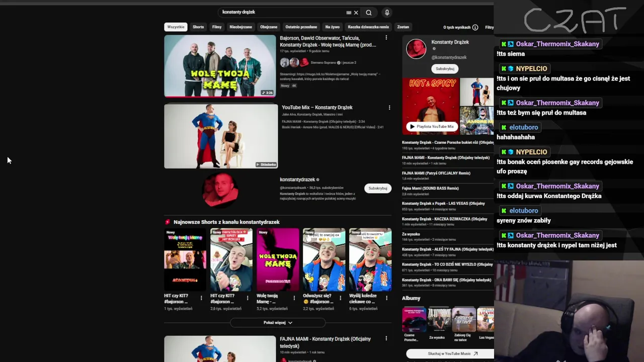
Task: Open three-dot menu for 'Wyślij koledze' short
Action: (x=386, y=298)
